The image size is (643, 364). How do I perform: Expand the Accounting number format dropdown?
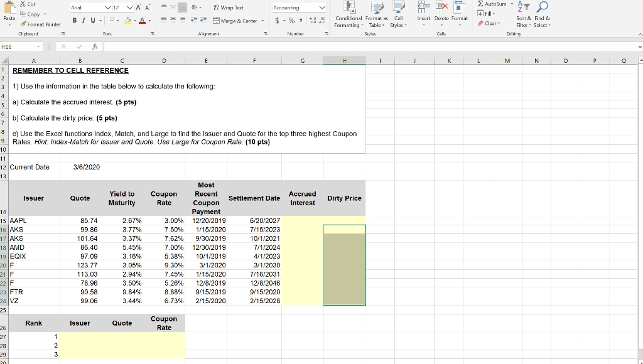(x=322, y=8)
